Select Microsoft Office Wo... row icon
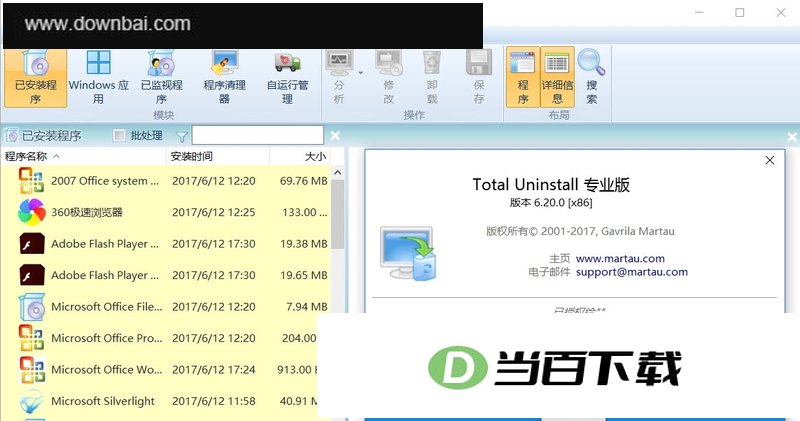The height and width of the screenshot is (421, 800). pyautogui.click(x=32, y=369)
